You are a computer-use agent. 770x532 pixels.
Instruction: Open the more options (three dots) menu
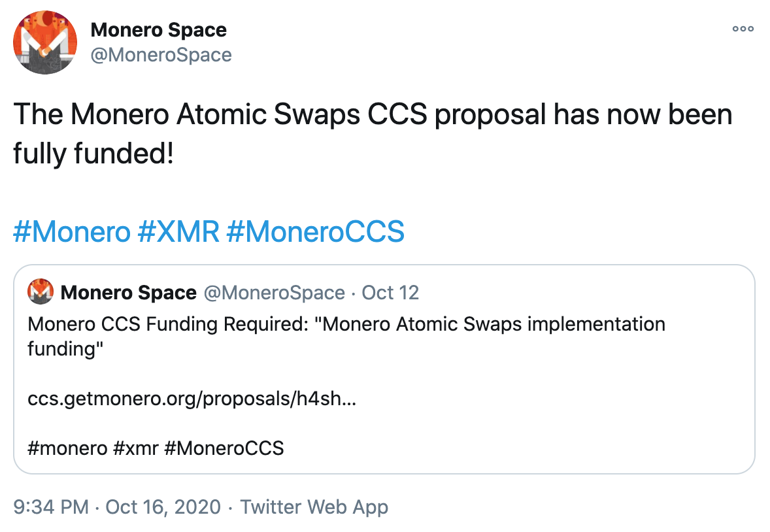coord(743,29)
